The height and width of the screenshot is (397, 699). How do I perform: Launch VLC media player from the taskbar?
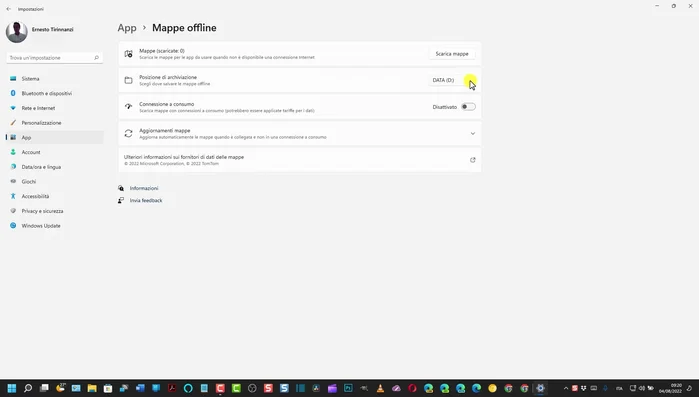[380, 388]
